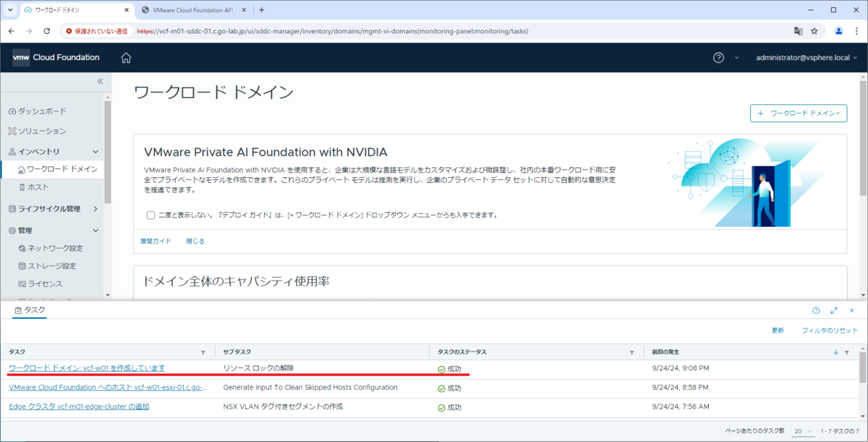Image resolution: width=868 pixels, height=442 pixels.
Task: Filter the タスク column
Action: [203, 352]
